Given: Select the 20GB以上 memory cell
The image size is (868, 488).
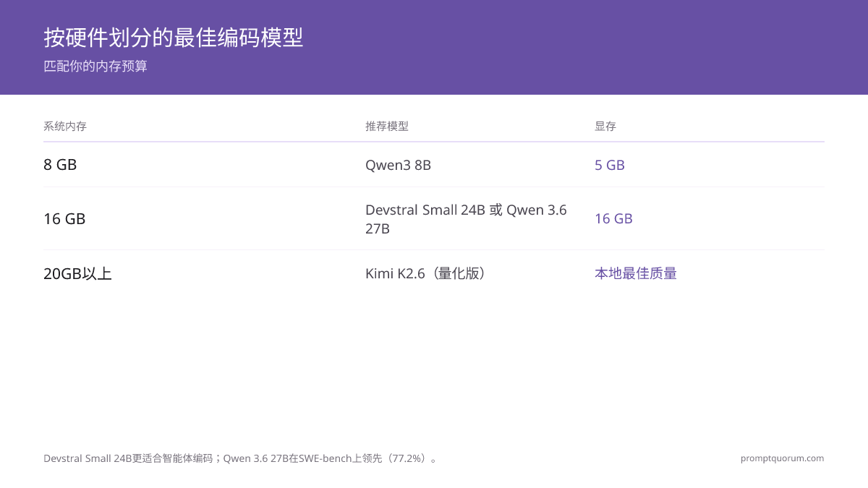Looking at the screenshot, I should [x=77, y=274].
